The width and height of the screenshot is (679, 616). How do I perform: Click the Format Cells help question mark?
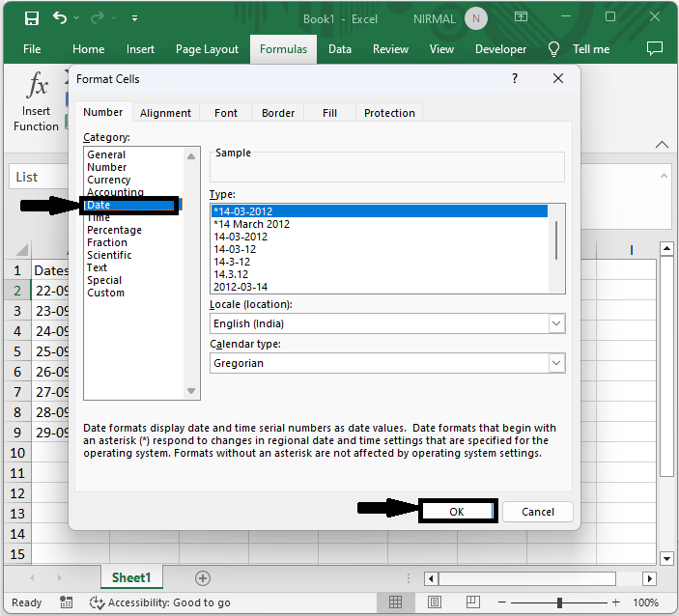click(515, 79)
